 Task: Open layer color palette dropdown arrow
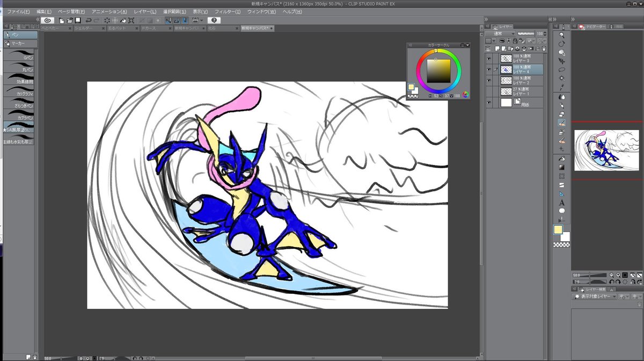[x=495, y=40]
